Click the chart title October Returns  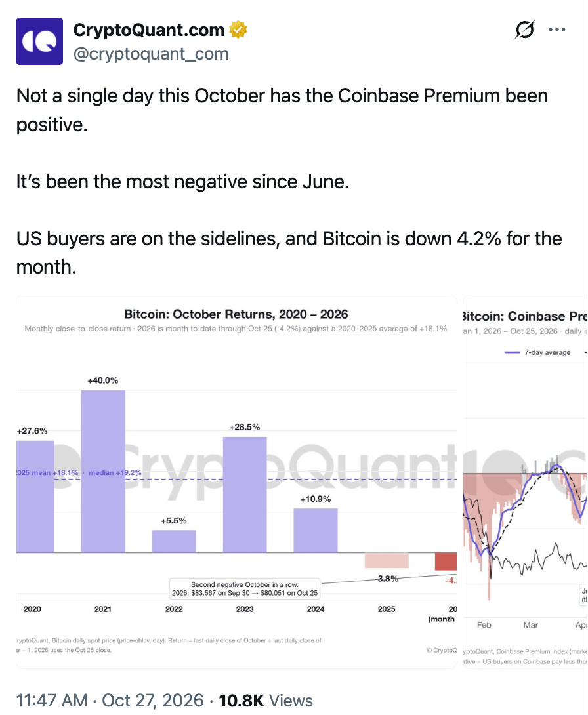tap(236, 314)
